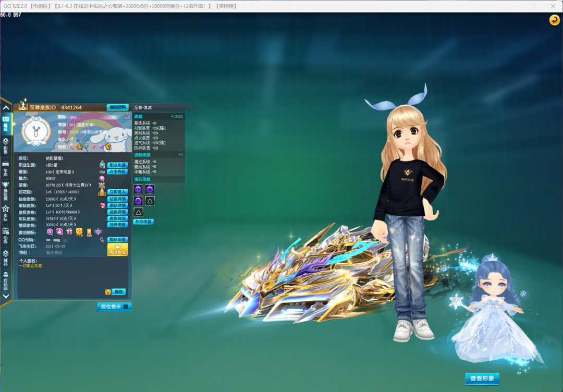Click the 外形改装 appearance mod button
Screen dimensions: 563x392
tap(143, 222)
